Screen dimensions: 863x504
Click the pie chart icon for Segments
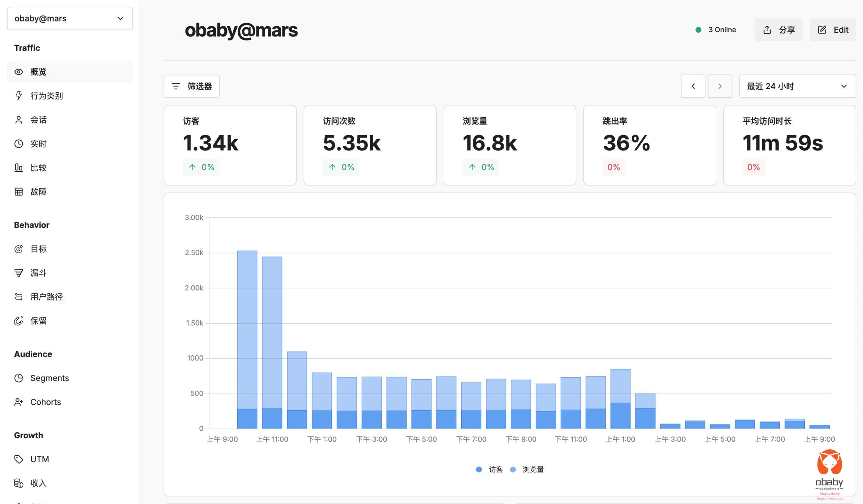[x=19, y=378]
